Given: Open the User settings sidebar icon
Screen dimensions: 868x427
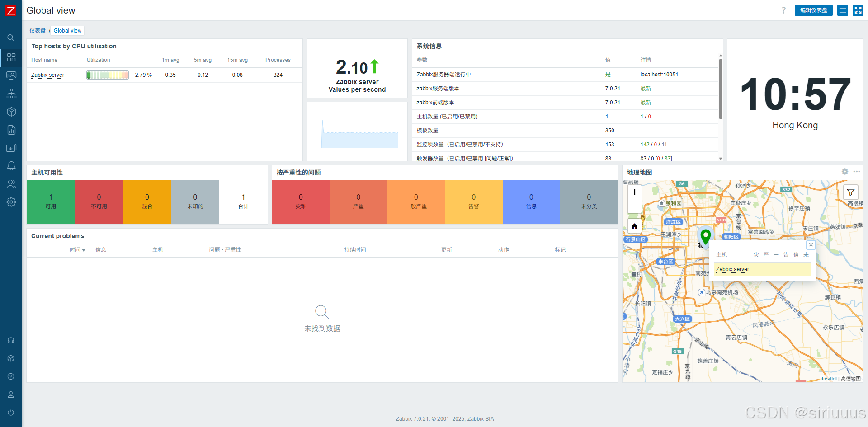Looking at the screenshot, I should tap(11, 394).
